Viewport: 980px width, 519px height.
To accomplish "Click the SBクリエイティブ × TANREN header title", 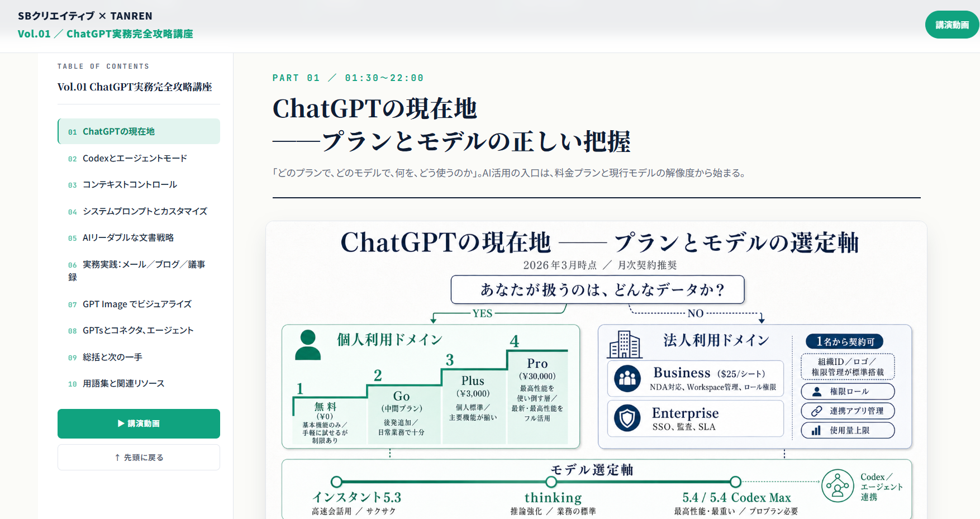I will (85, 16).
